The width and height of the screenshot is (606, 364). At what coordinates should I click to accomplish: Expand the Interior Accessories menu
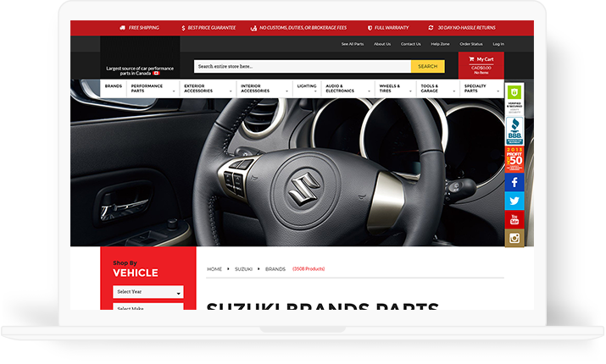[x=264, y=88]
